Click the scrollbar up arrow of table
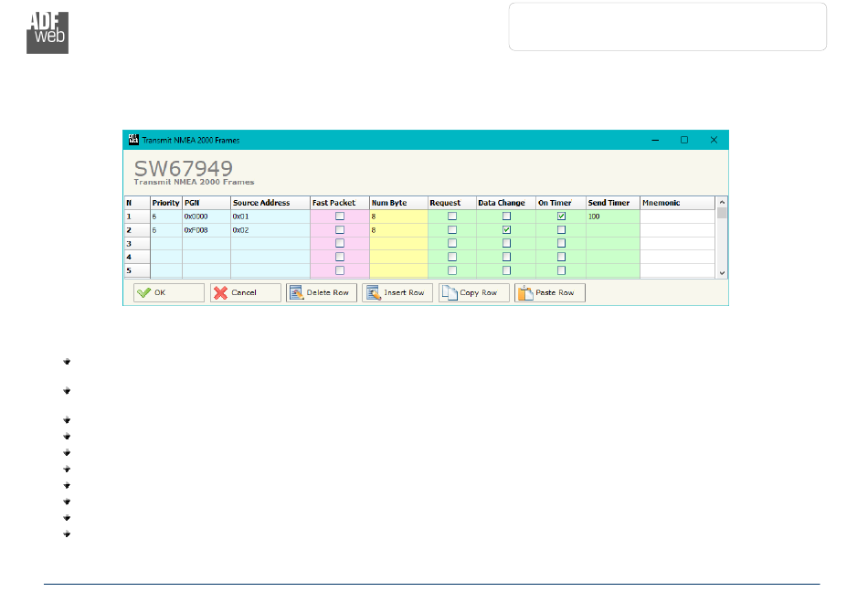 [722, 203]
